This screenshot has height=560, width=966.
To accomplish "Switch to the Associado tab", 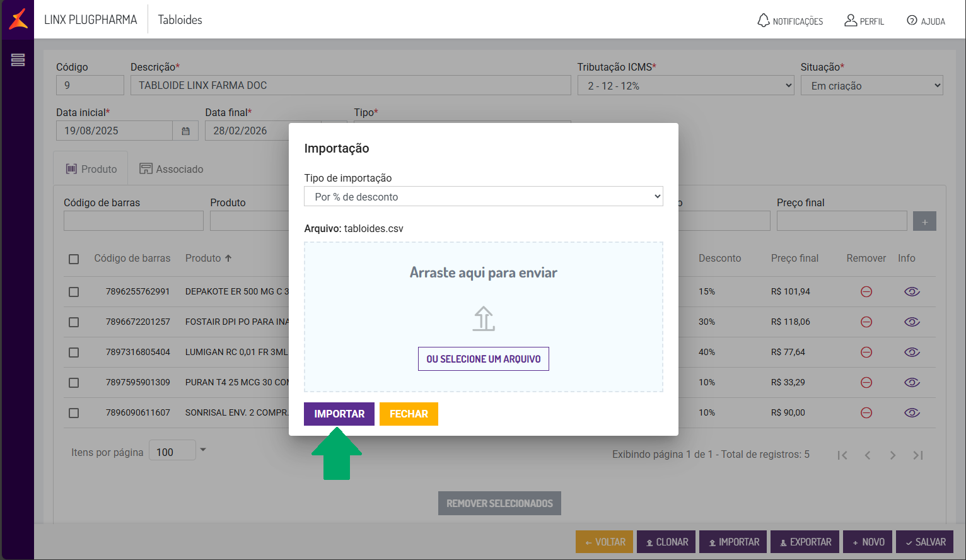I will (172, 169).
